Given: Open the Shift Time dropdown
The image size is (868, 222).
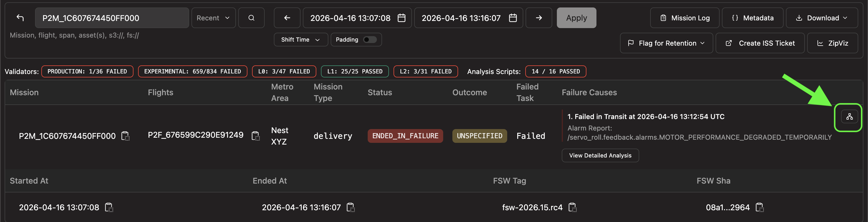Looking at the screenshot, I should pos(301,40).
